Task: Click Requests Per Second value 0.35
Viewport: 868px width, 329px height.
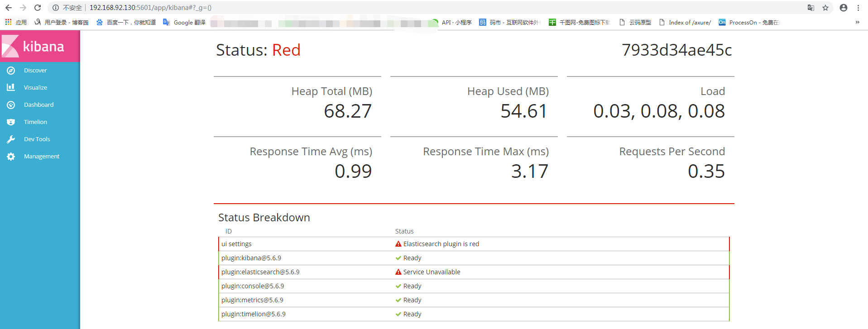Action: (x=706, y=172)
